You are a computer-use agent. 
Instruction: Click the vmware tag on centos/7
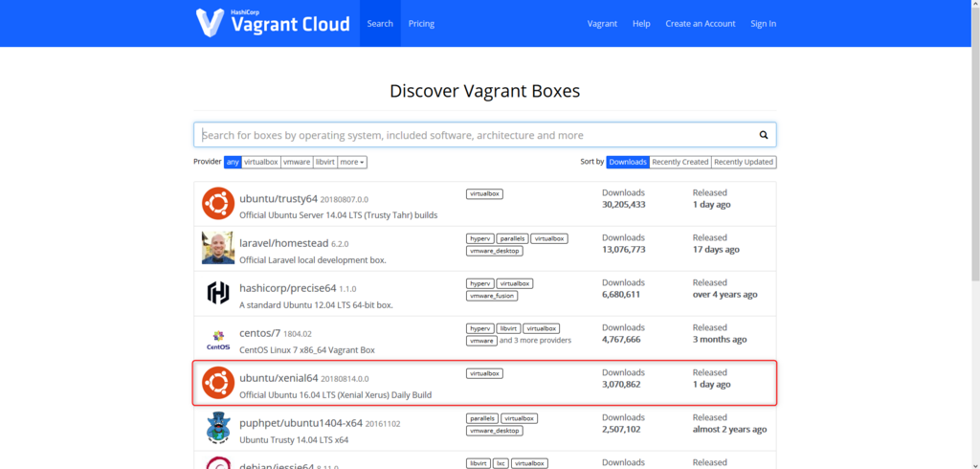[x=481, y=341]
